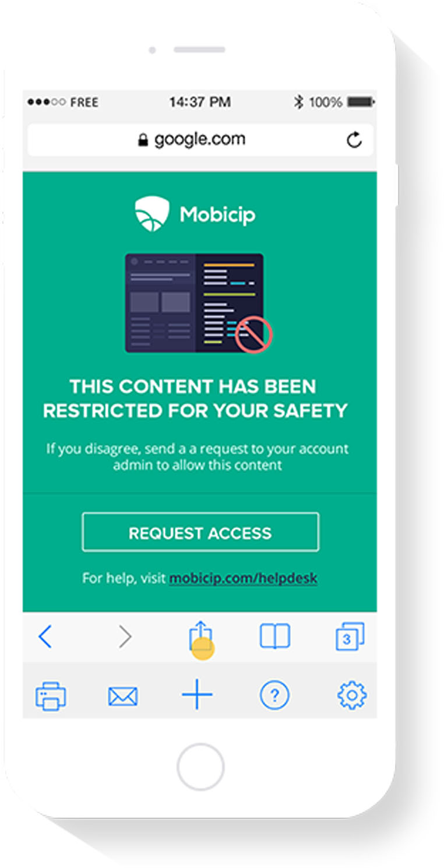Viewport: 444px width, 868px height.
Task: Click the mail envelope icon
Action: [x=123, y=696]
